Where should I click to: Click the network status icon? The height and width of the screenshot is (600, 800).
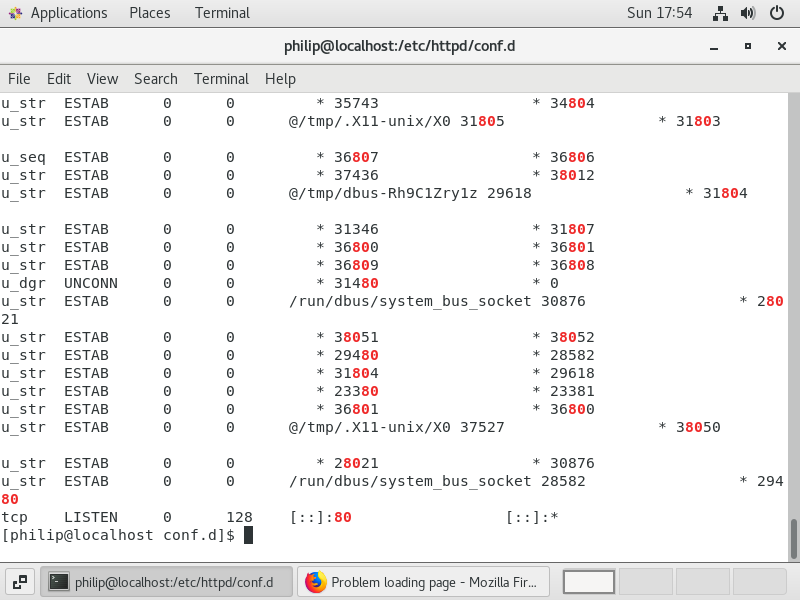pos(720,13)
